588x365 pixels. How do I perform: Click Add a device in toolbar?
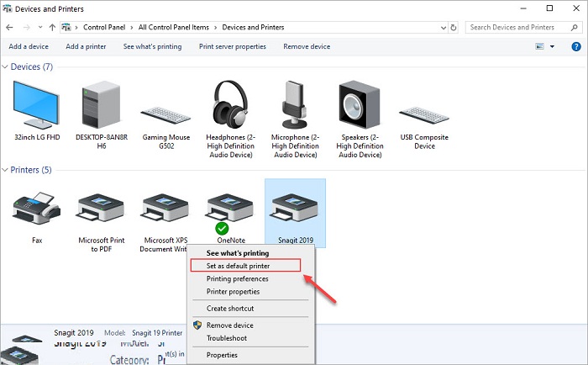coord(29,46)
